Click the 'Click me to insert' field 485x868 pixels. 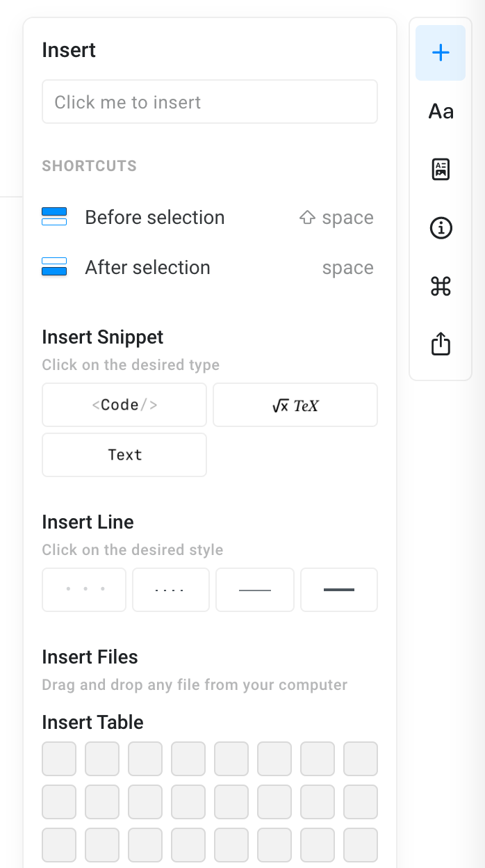(209, 102)
